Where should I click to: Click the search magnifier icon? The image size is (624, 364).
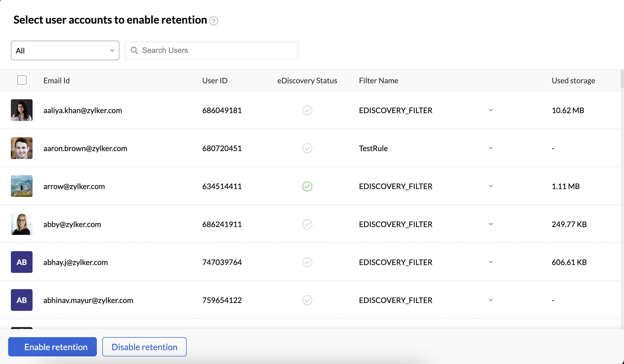[135, 50]
